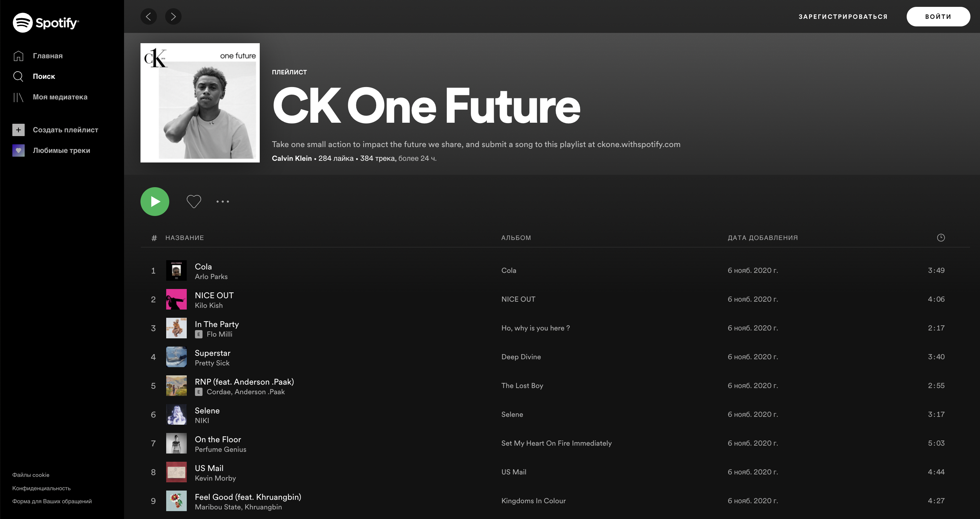
Task: Click the ДАТА ДОБАВЛЕНИЯ column header
Action: click(763, 238)
